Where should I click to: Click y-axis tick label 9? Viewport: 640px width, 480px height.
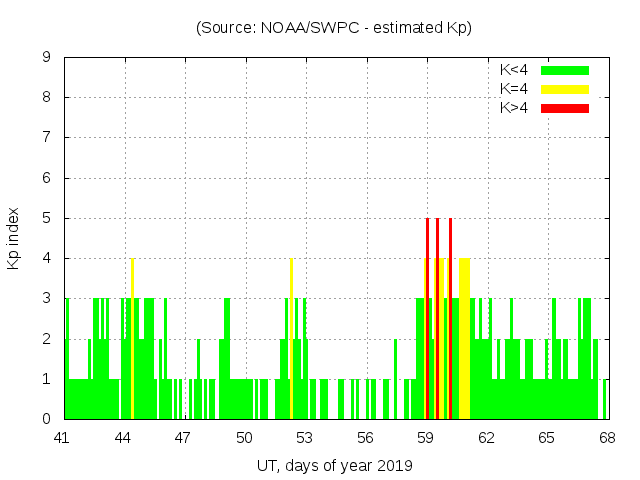pyautogui.click(x=46, y=58)
